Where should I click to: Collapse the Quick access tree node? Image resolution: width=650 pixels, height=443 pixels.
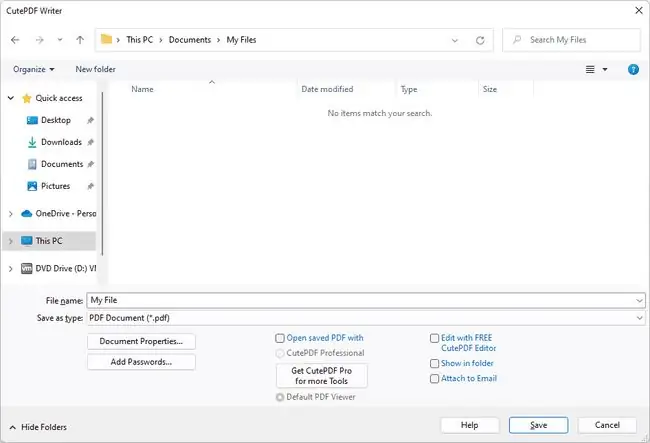coord(11,98)
